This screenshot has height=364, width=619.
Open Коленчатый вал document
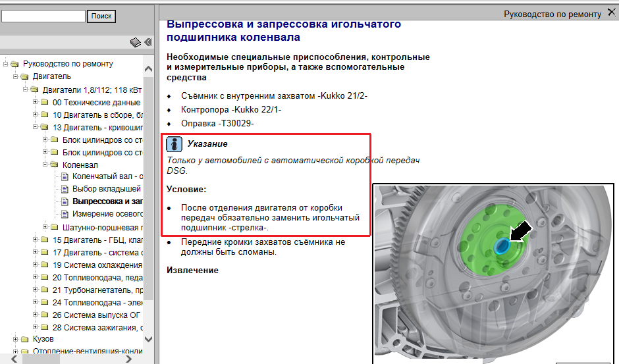point(107,176)
